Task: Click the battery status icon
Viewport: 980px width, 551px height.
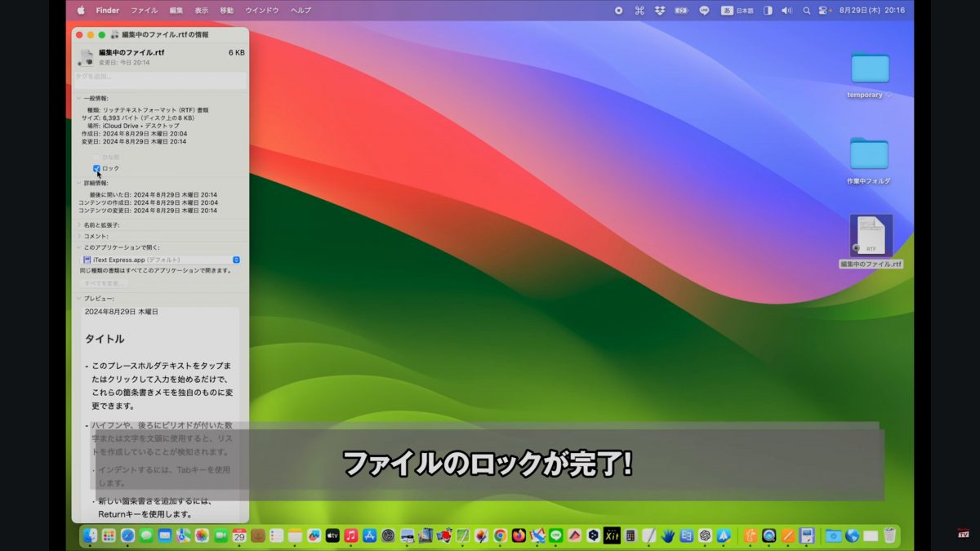Action: 682,11
